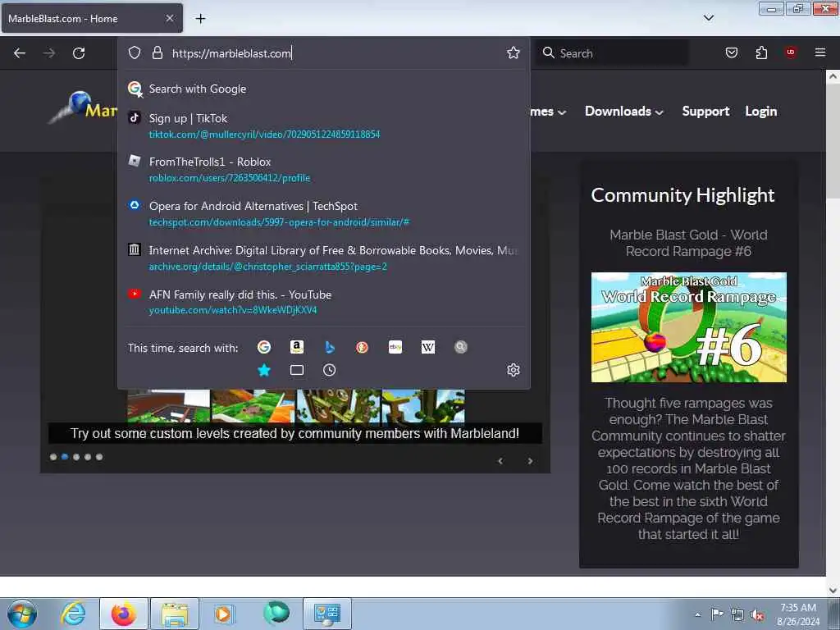Open a new tab with plus button

200,19
